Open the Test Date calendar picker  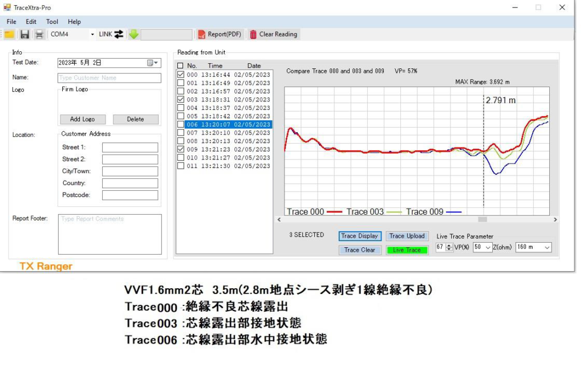(152, 63)
